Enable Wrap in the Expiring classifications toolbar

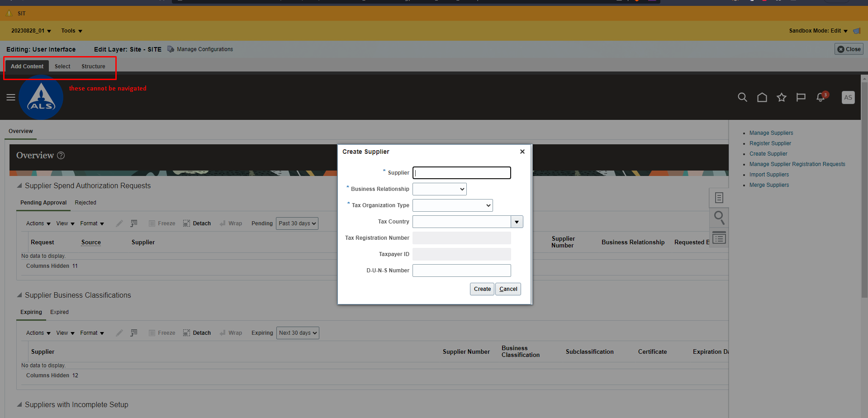(231, 332)
